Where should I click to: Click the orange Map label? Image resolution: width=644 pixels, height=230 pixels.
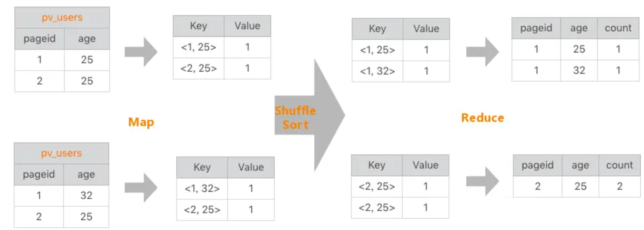pos(141,122)
